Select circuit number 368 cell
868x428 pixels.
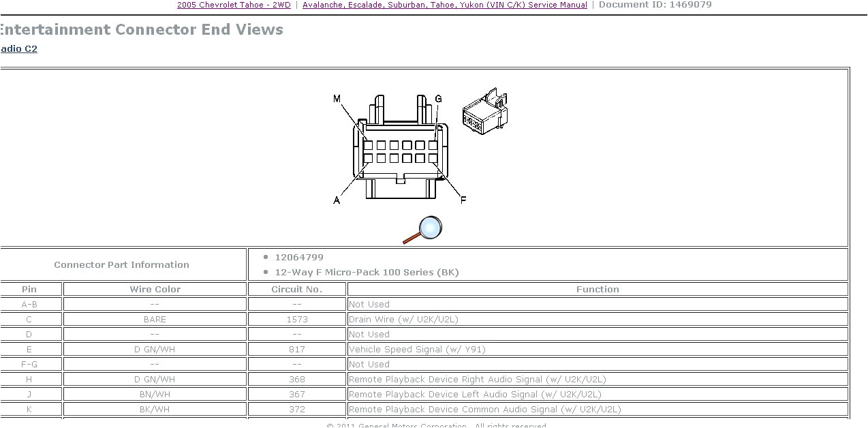point(296,379)
